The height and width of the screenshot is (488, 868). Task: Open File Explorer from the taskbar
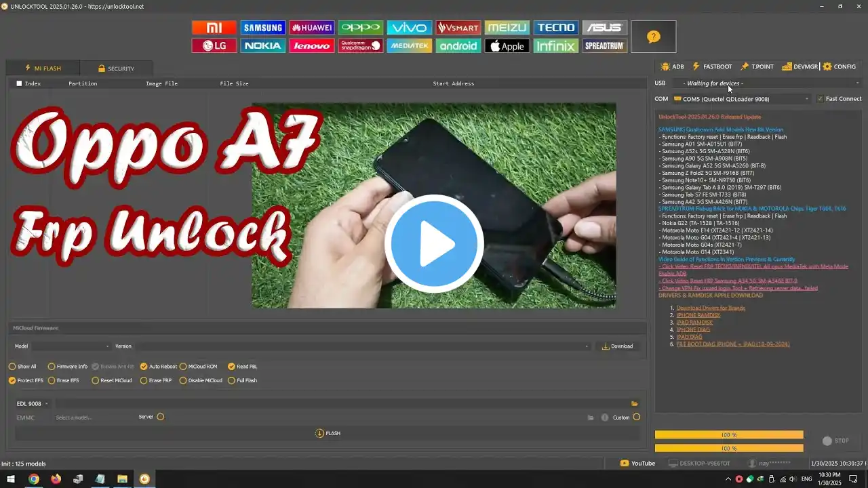[x=122, y=479]
